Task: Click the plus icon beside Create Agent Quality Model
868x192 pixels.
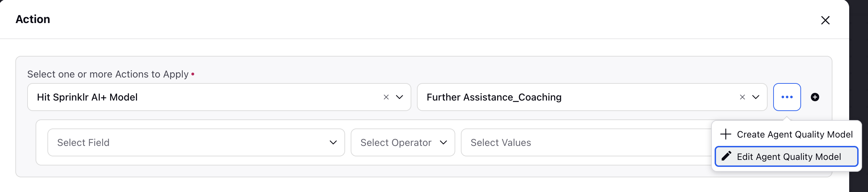Action: 725,134
